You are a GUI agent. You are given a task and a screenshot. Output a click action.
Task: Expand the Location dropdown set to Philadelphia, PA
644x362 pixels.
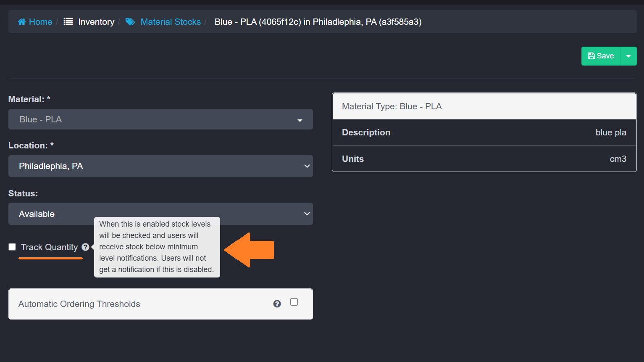pyautogui.click(x=160, y=166)
